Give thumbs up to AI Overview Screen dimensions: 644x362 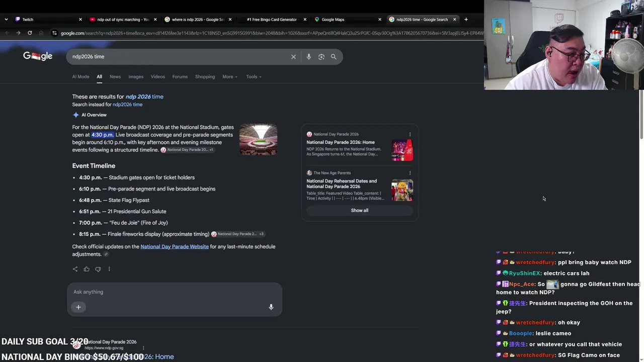tap(87, 269)
